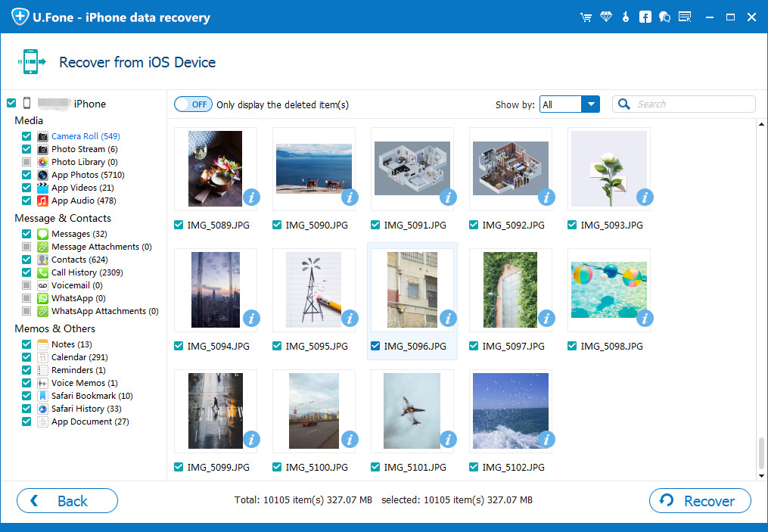Select Safari Bookmark (10) category
The width and height of the screenshot is (768, 532).
[92, 396]
